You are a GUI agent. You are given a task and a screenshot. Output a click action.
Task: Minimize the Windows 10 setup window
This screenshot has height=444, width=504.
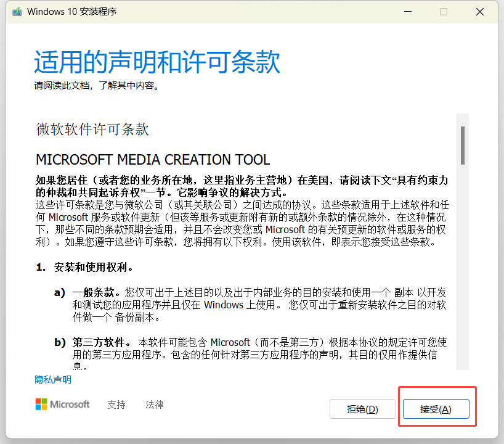click(408, 12)
